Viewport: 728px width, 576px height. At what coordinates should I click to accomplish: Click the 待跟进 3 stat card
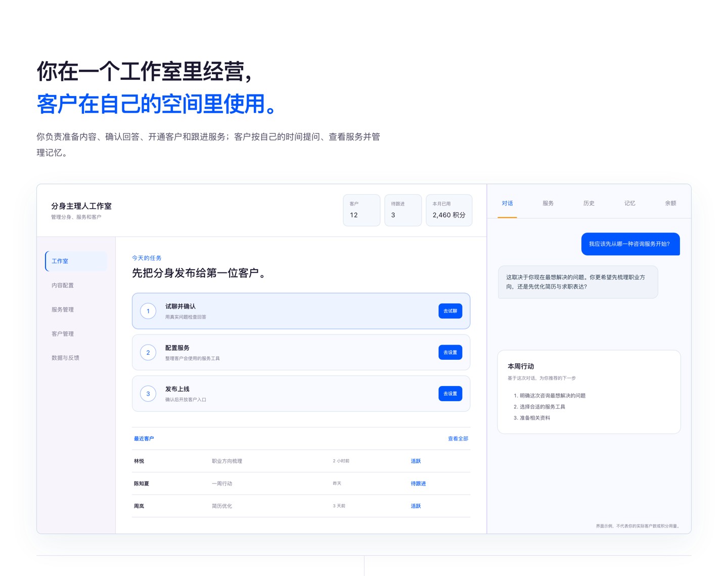tap(403, 210)
